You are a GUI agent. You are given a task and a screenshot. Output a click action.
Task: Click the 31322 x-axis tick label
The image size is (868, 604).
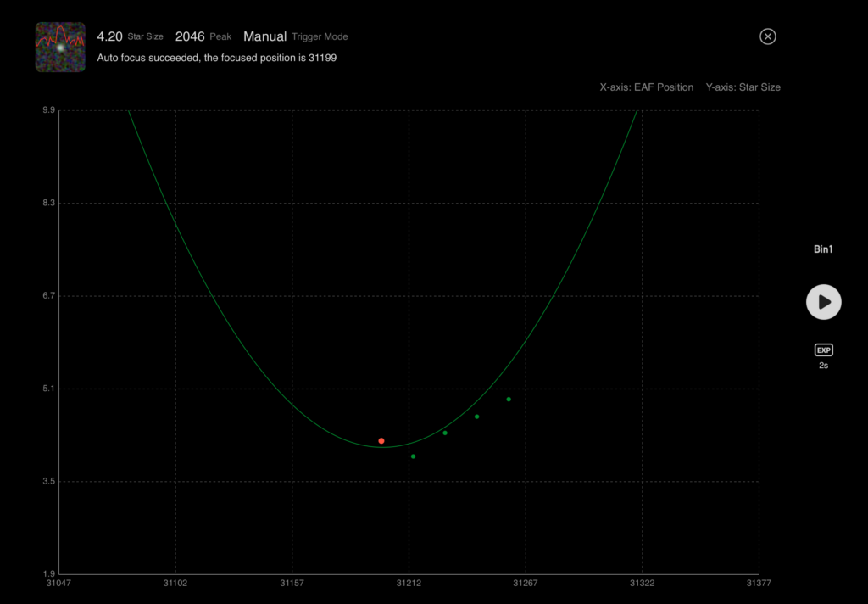click(x=643, y=583)
